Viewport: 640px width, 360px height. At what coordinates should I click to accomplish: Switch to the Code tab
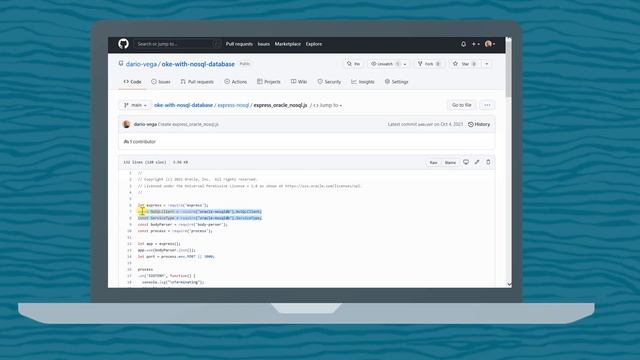[132, 82]
